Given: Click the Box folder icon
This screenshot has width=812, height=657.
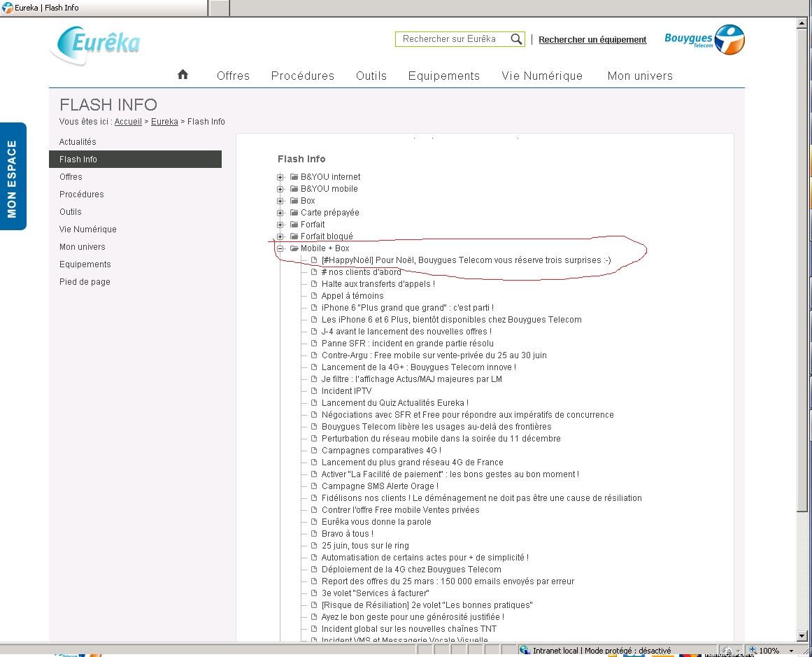Looking at the screenshot, I should (x=294, y=201).
